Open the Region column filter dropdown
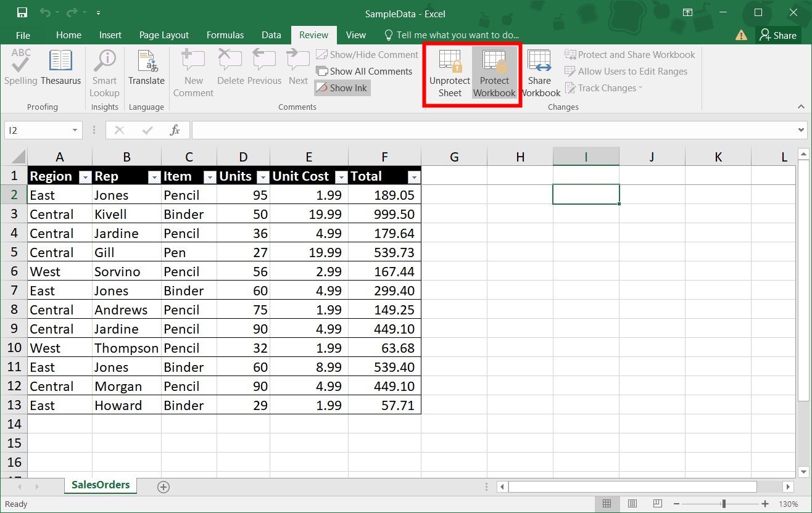812x513 pixels. point(85,177)
